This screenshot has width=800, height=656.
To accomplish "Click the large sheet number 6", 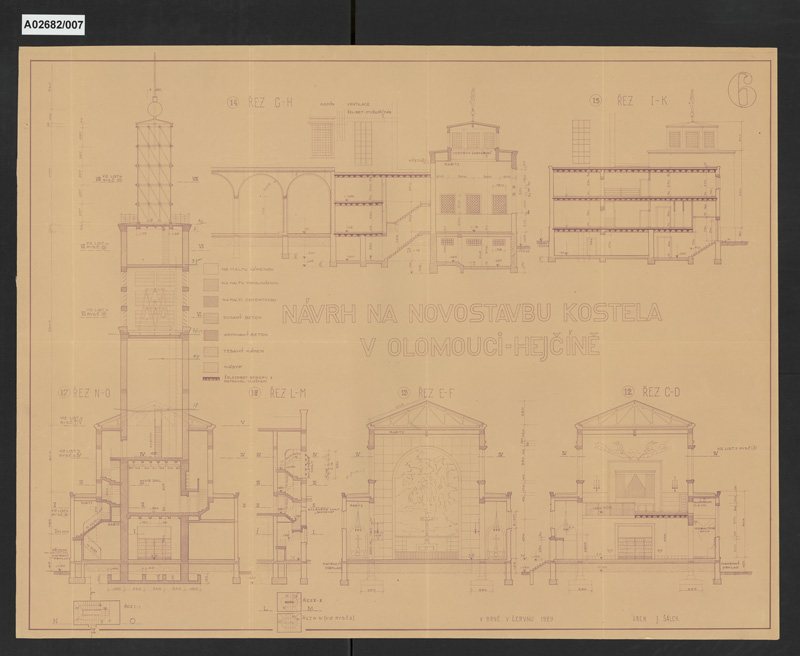I will 742,90.
